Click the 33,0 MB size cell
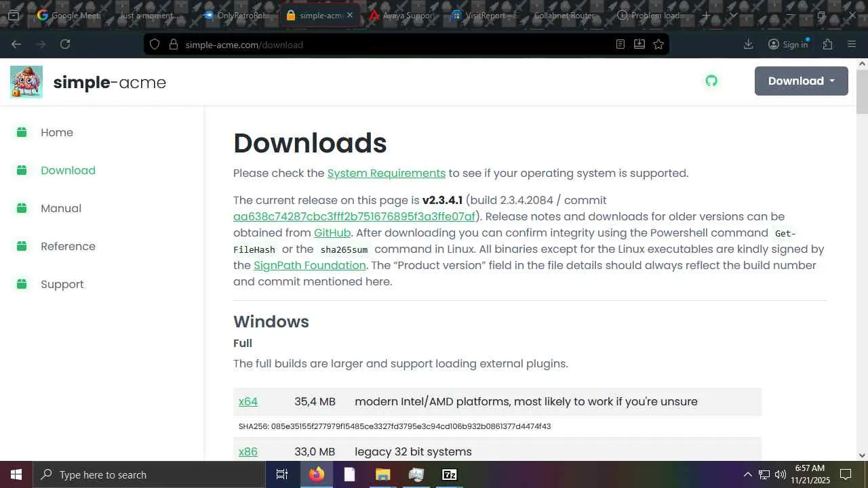 pyautogui.click(x=315, y=451)
